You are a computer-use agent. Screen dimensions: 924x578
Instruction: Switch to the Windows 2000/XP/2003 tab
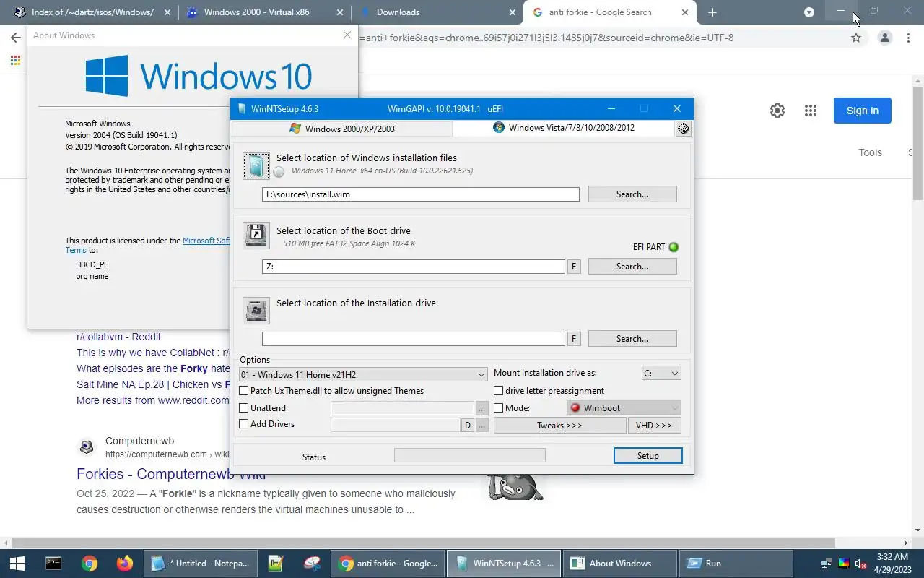point(342,129)
